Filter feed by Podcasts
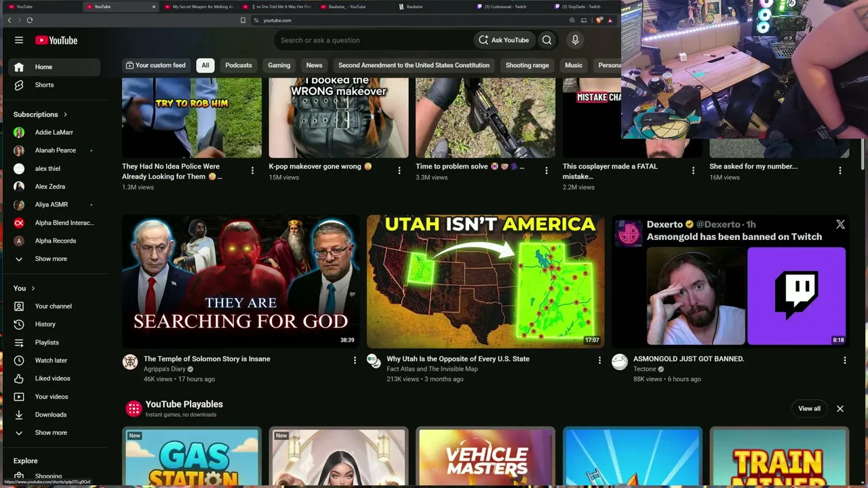Viewport: 868px width, 488px height. (x=238, y=65)
